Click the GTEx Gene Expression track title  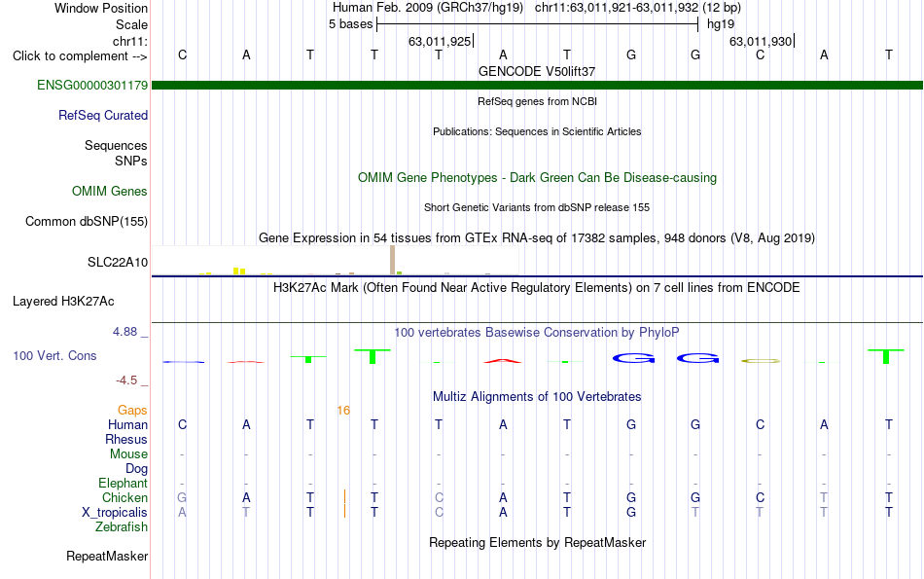537,238
